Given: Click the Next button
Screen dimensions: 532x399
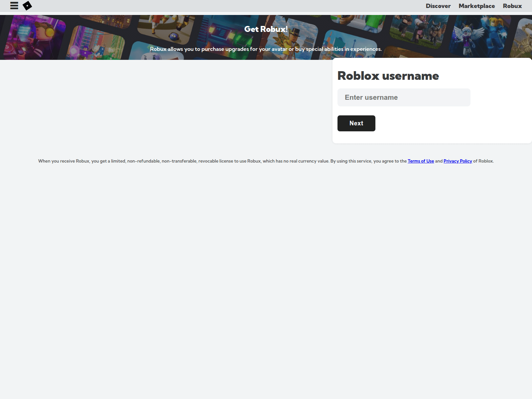Looking at the screenshot, I should coord(356,123).
